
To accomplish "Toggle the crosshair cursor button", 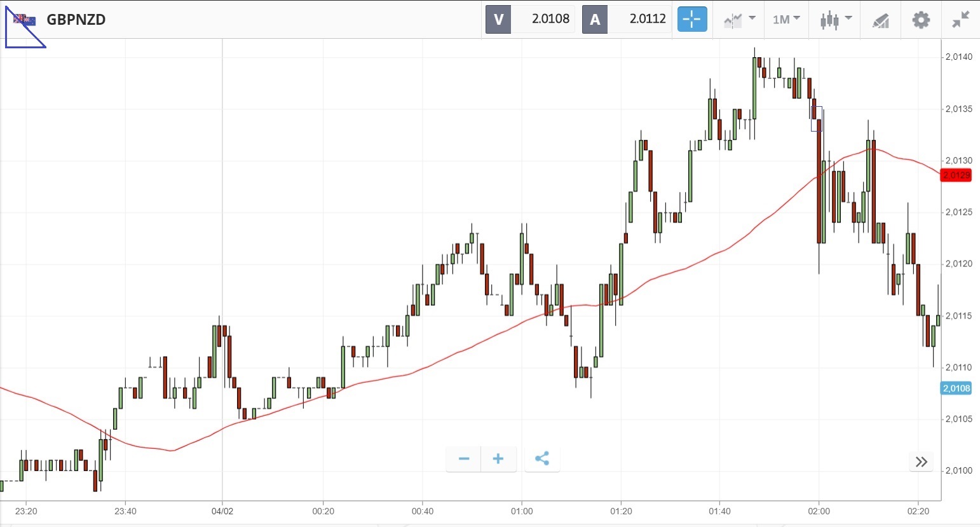I will tap(691, 20).
